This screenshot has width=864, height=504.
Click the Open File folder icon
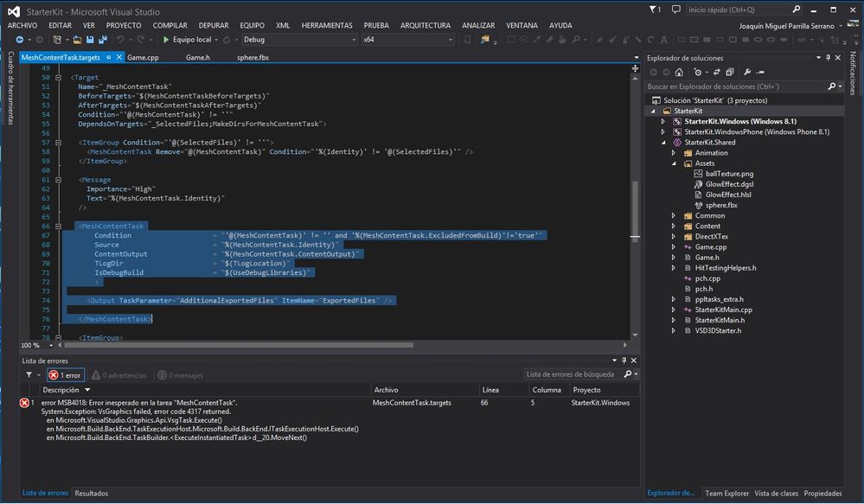[x=77, y=40]
